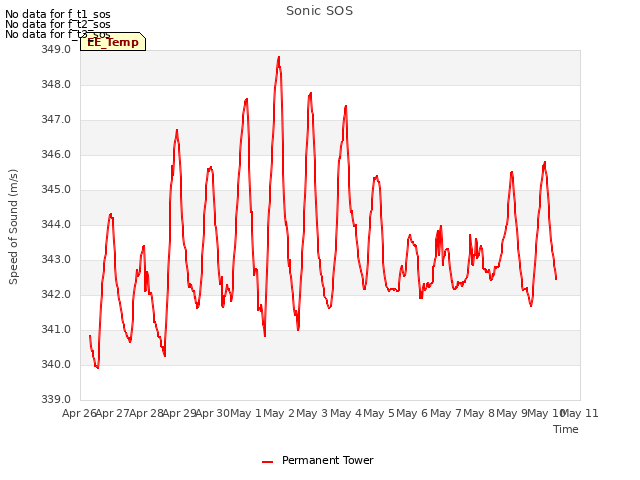Viewport: 640px width, 480px height.
Task: Click the 'No data for f_t1_sos' message
Action: [x=58, y=14]
